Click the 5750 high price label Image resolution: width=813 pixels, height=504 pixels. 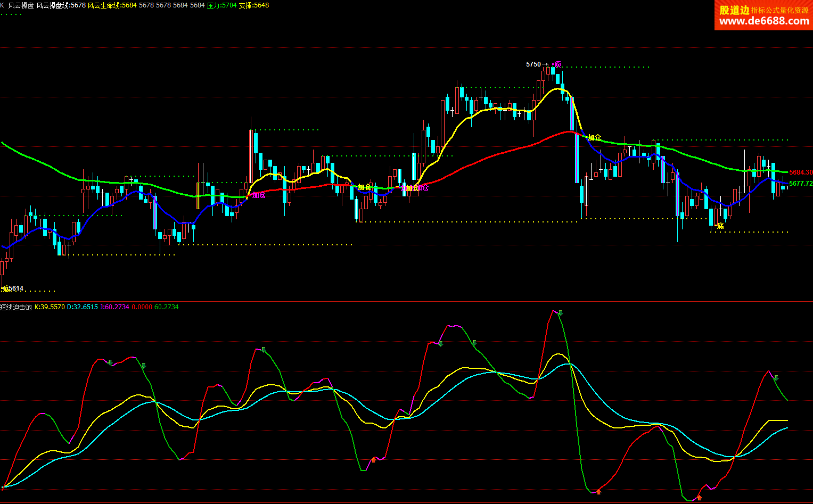[533, 64]
